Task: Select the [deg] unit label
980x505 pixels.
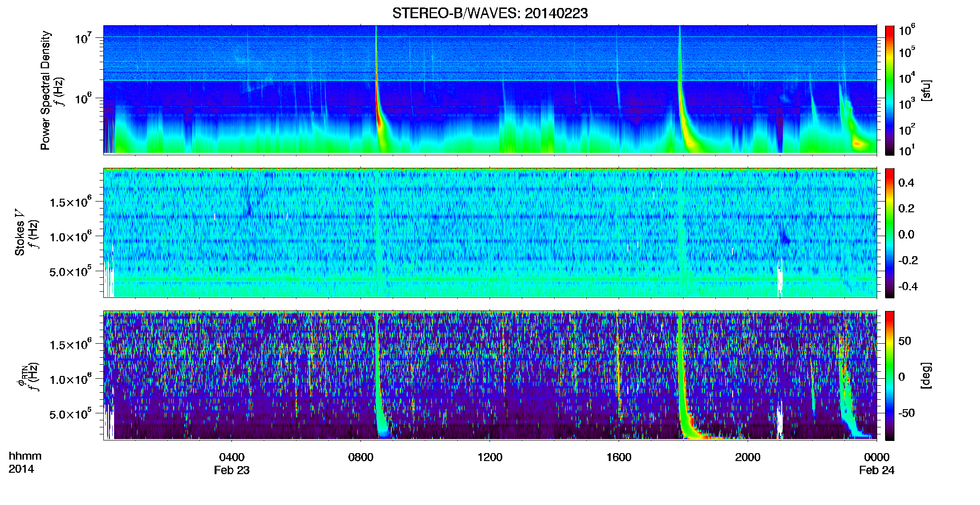Action: [x=926, y=375]
